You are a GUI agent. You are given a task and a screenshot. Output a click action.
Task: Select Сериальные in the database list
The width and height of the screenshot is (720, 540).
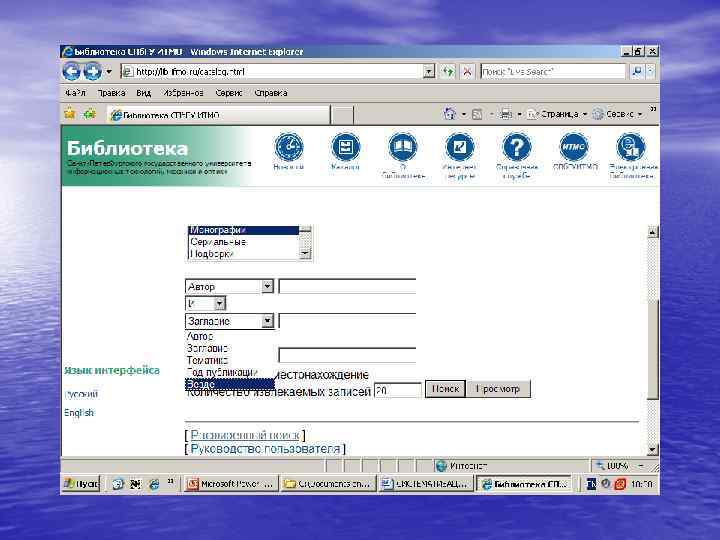(x=244, y=242)
